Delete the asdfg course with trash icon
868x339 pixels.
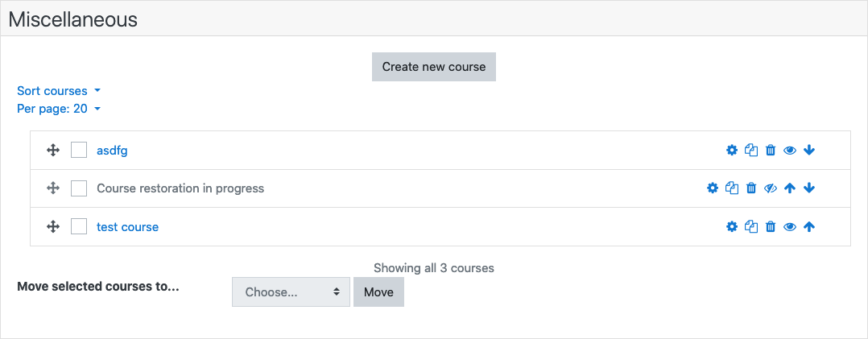(770, 150)
